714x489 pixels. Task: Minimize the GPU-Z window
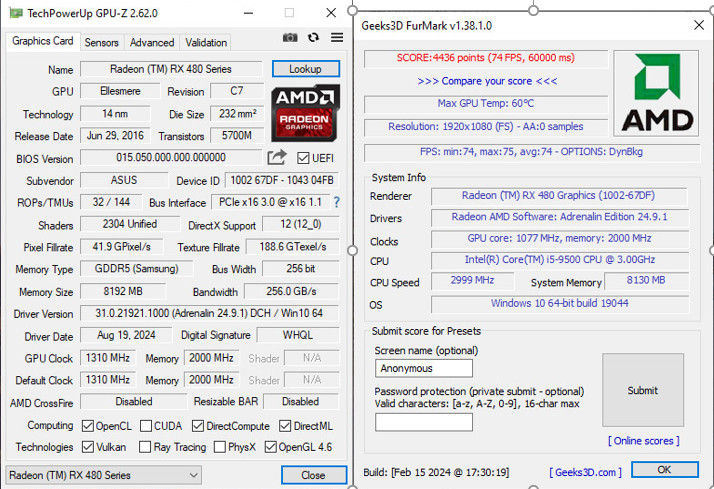point(248,13)
